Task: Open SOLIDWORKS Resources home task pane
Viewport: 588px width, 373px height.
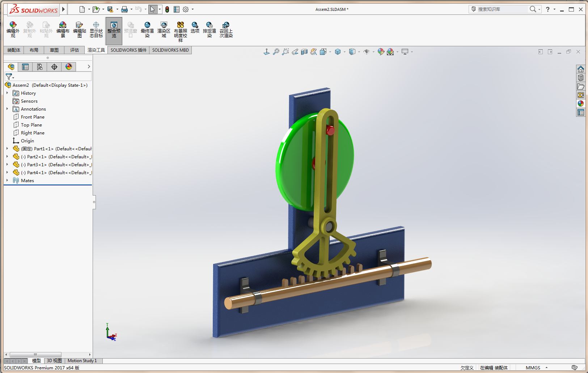Action: 581,69
